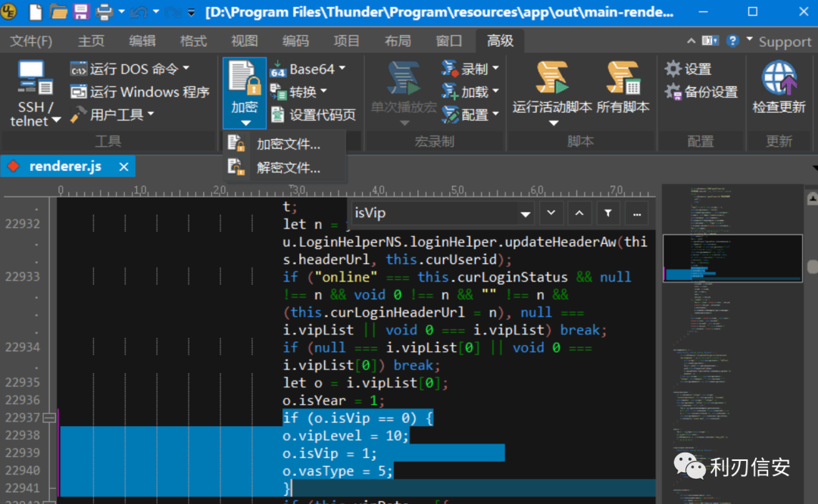Open the SSH / telnet tool
This screenshot has height=504, width=818.
click(35, 93)
